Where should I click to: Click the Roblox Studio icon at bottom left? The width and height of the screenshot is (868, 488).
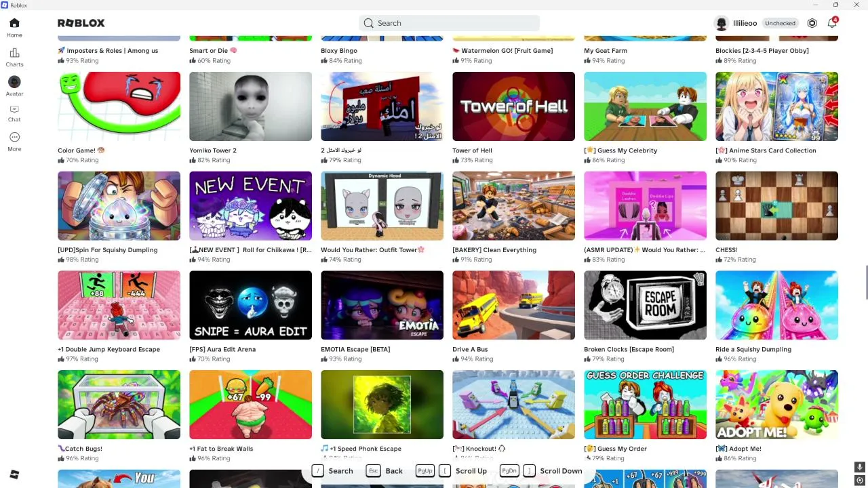pos(14,474)
